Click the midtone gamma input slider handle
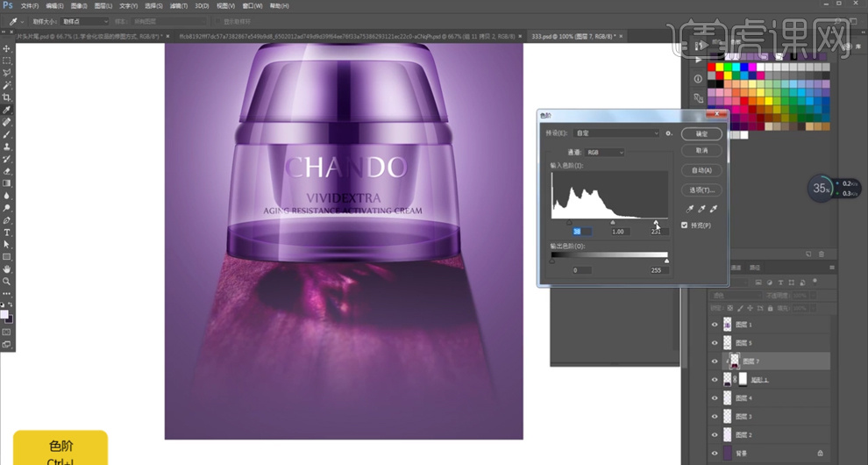 612,223
